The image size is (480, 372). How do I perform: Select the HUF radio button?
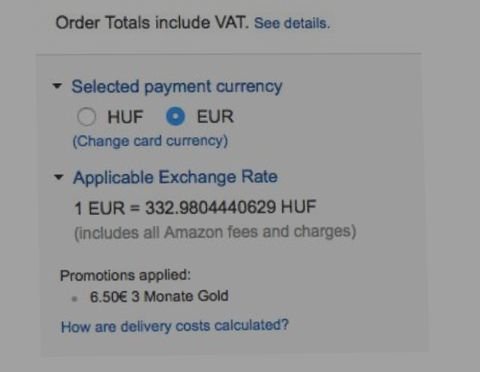[87, 117]
